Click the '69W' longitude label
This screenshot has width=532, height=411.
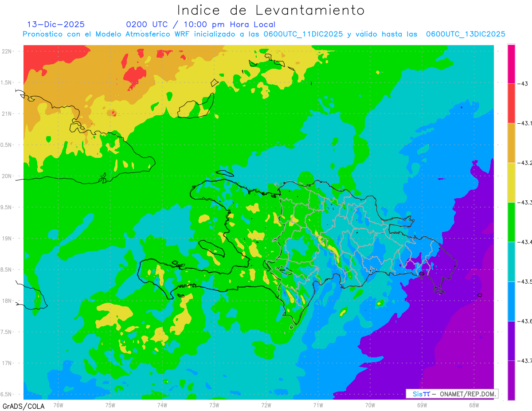422,405
